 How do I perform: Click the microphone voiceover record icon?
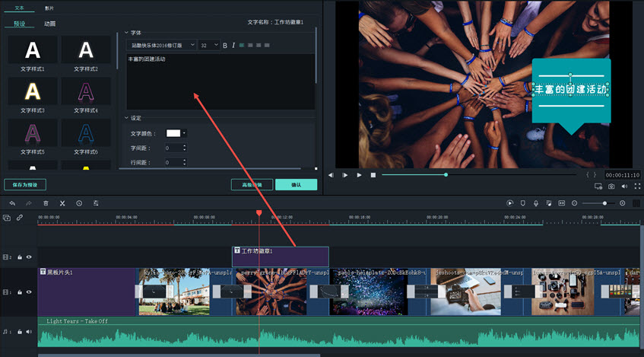coord(536,203)
